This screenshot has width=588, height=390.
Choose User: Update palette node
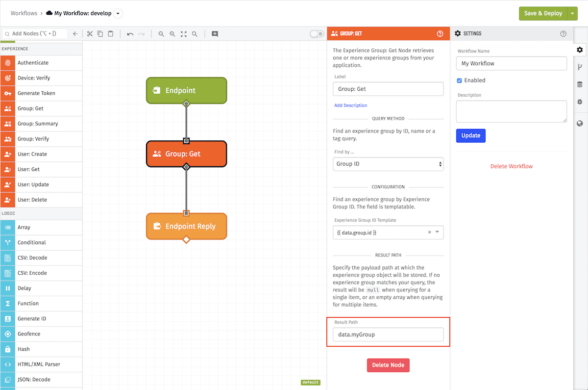(x=41, y=184)
